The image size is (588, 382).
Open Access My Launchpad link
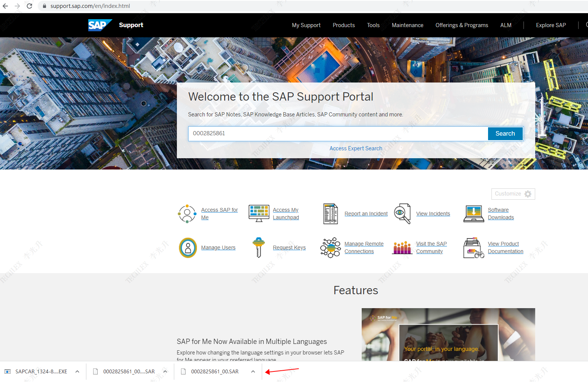click(x=286, y=214)
